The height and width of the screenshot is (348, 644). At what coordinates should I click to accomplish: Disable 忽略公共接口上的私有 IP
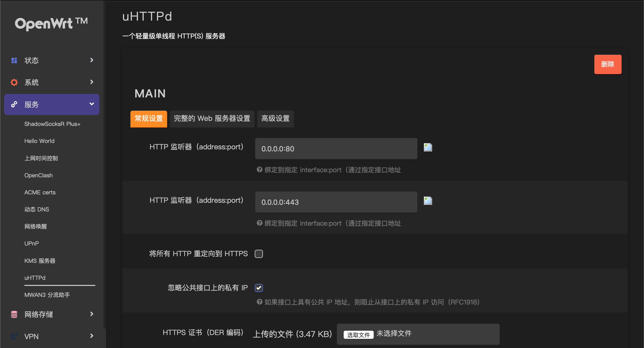tap(259, 288)
